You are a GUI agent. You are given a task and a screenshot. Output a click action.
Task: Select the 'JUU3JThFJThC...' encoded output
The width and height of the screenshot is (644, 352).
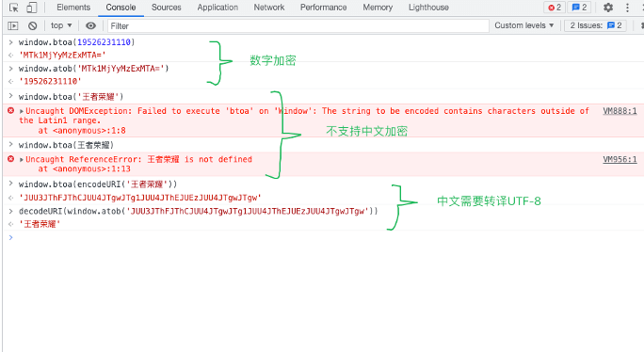[x=140, y=198]
